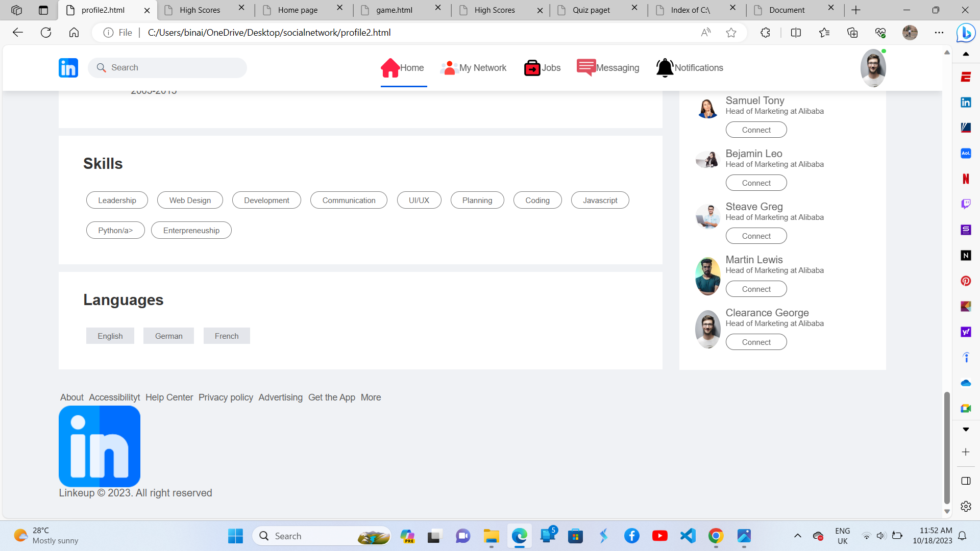The image size is (980, 551).
Task: Switch to the Index of C:\ tab
Action: click(696, 10)
